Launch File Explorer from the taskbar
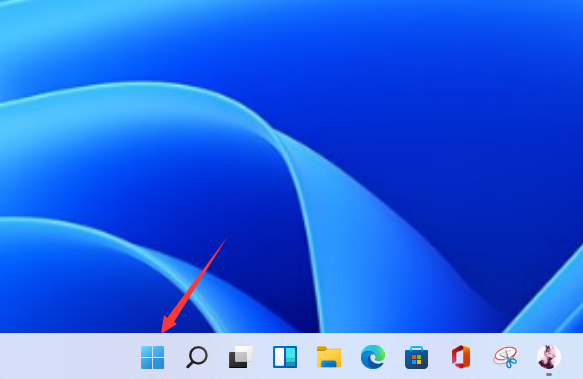This screenshot has width=583, height=379. (x=329, y=357)
